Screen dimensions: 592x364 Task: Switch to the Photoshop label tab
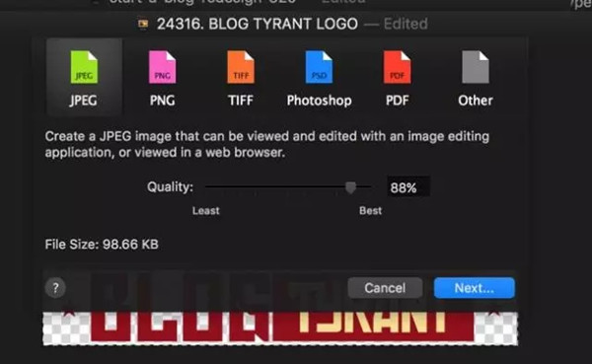click(320, 101)
